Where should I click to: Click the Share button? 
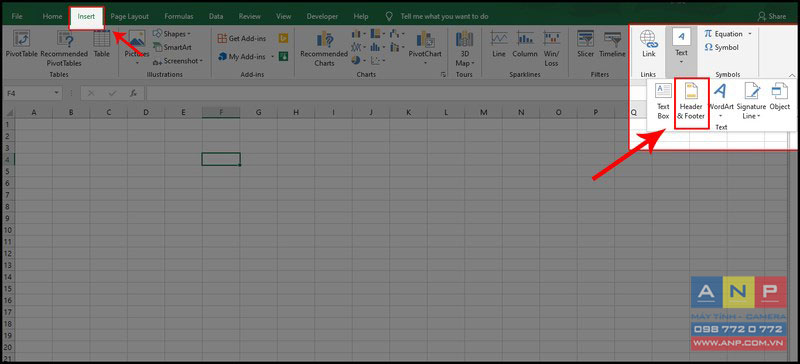point(772,16)
